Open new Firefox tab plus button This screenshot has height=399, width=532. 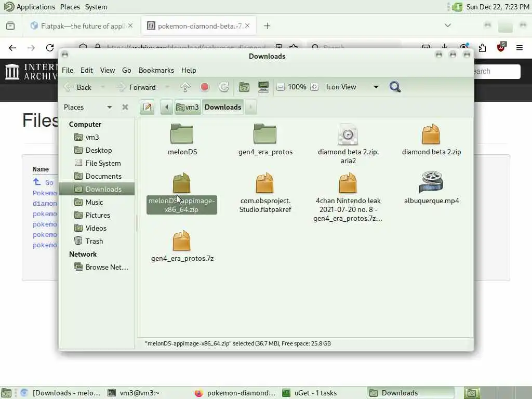pyautogui.click(x=267, y=26)
